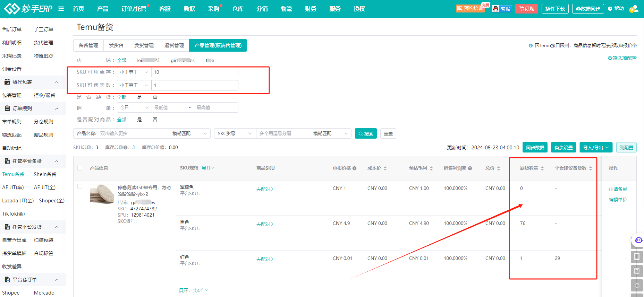The image size is (644, 297).
Task: Click the 帮助 help question icon
Action: click(610, 9)
